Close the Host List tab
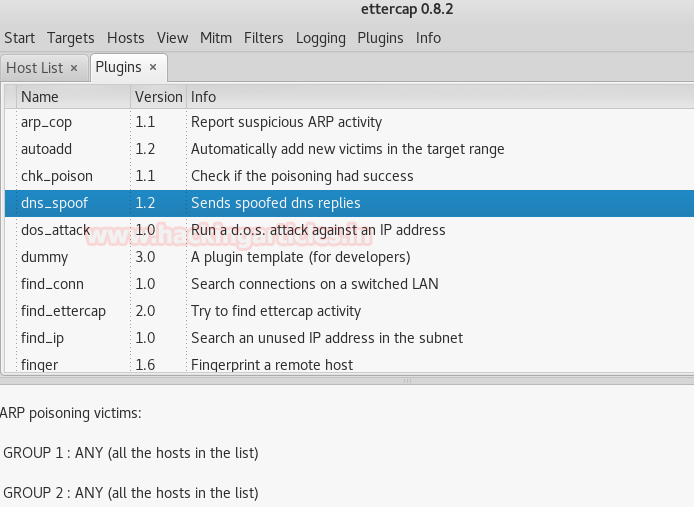This screenshot has height=507, width=694. 74,68
